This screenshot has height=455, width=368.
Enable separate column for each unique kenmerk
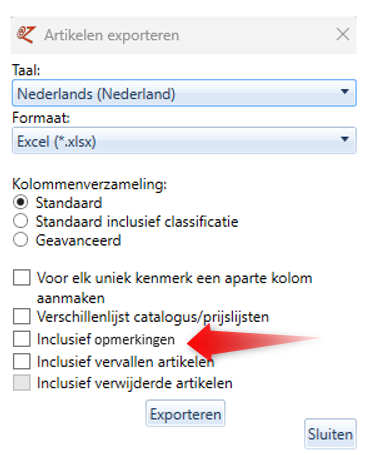tap(22, 278)
